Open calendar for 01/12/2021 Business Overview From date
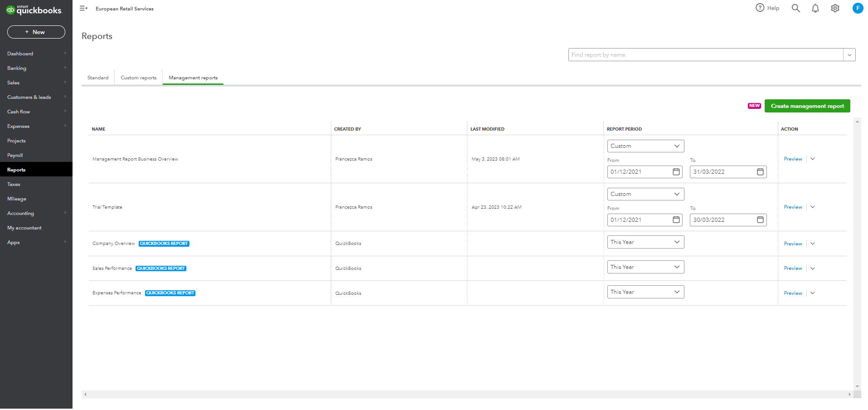Screen dimensions: 868x410 tap(676, 172)
